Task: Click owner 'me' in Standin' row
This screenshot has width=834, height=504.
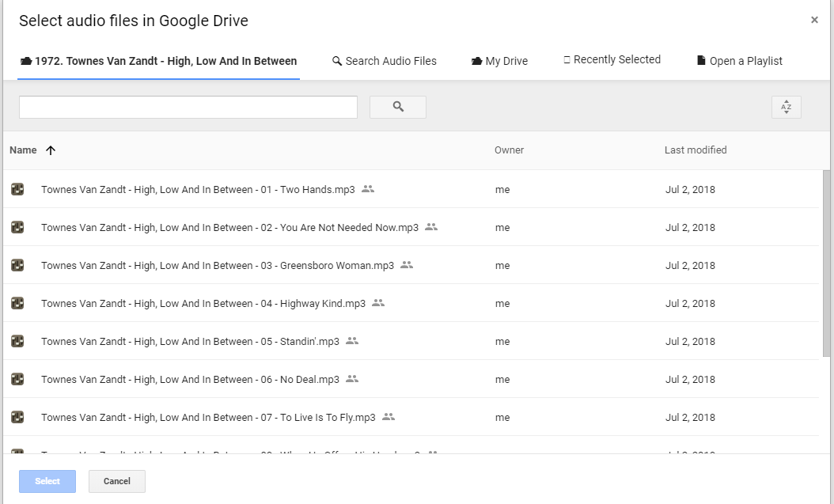Action: [x=502, y=342]
